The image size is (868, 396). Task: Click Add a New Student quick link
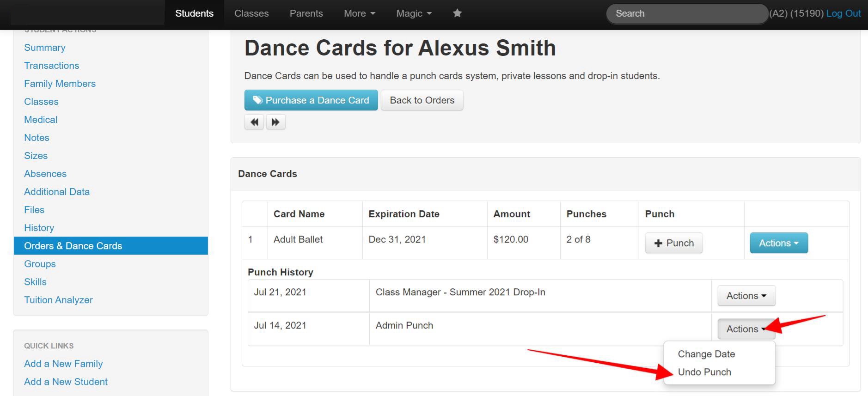pyautogui.click(x=66, y=382)
